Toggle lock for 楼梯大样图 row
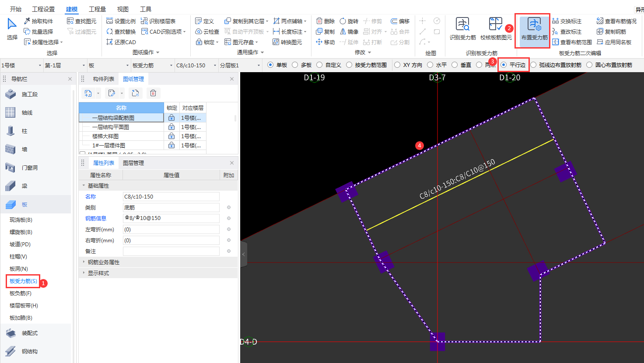Image resolution: width=644 pixels, height=363 pixels. click(171, 136)
